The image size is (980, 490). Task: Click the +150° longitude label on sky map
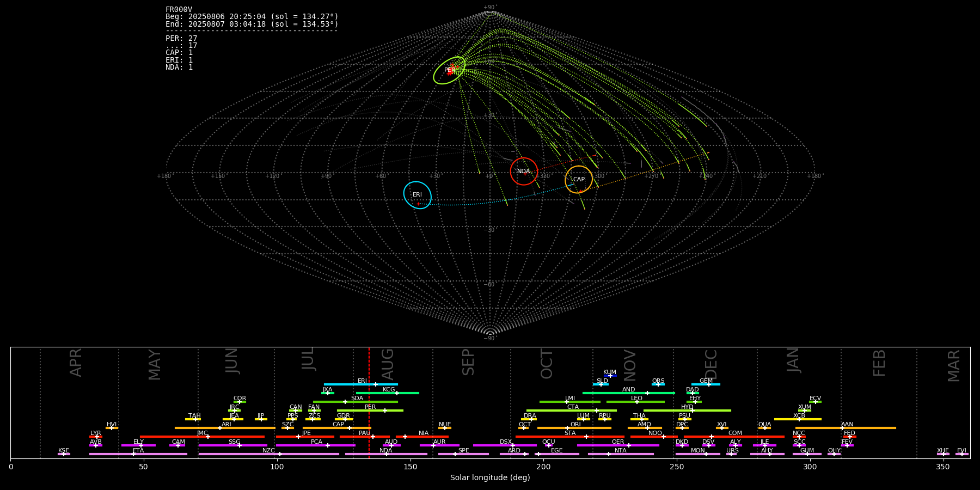tap(218, 176)
